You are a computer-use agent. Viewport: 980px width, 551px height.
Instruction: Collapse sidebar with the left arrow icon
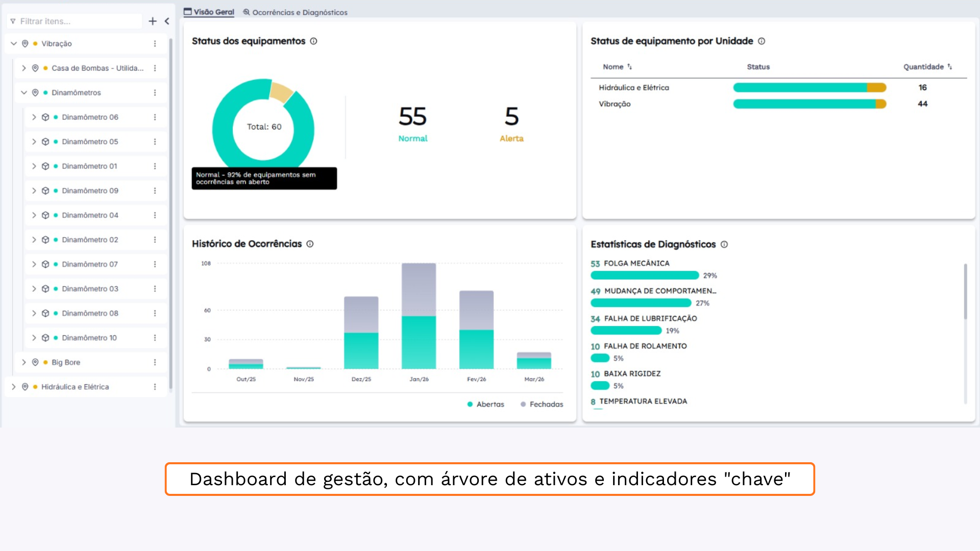[167, 21]
